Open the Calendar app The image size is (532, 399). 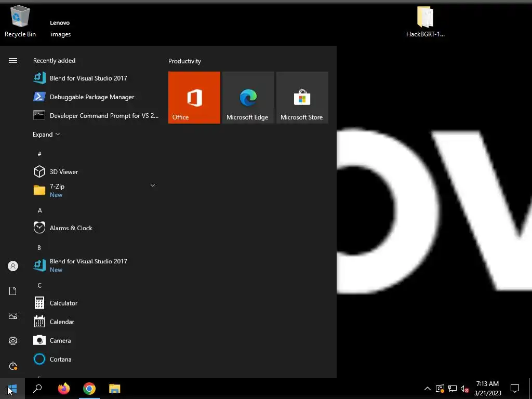[x=96, y=322]
